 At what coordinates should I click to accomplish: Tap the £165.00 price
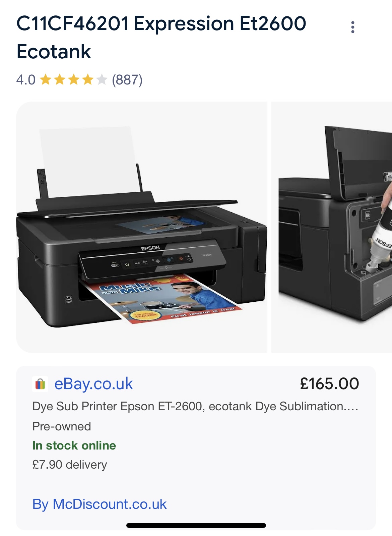[x=329, y=384]
